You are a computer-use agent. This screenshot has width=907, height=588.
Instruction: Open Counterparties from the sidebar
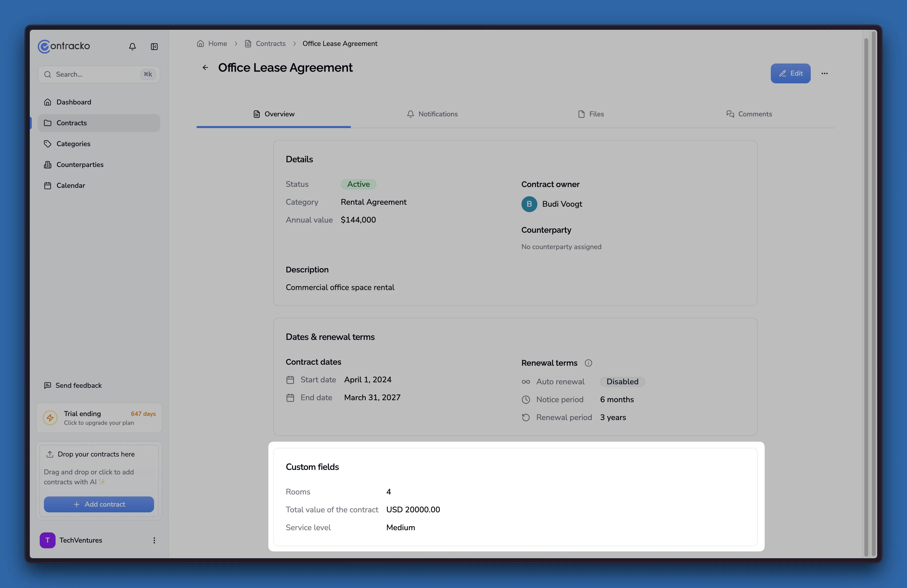pyautogui.click(x=80, y=164)
